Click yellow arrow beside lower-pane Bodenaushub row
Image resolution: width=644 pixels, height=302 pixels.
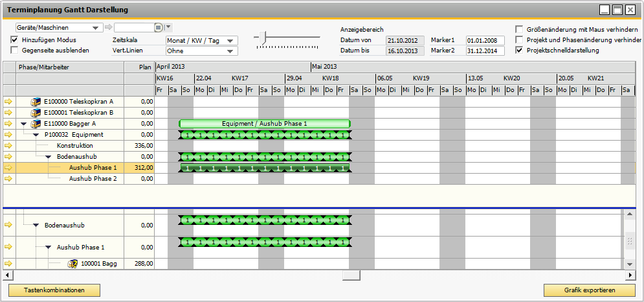tap(9, 225)
